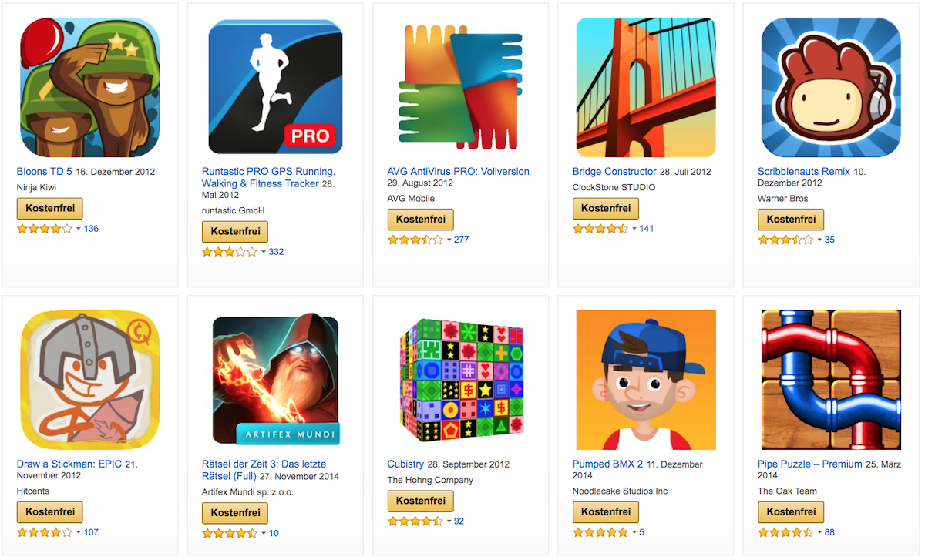Image resolution: width=925 pixels, height=560 pixels.
Task: Select the Draw a Stickman: EPIC icon
Action: point(89,380)
